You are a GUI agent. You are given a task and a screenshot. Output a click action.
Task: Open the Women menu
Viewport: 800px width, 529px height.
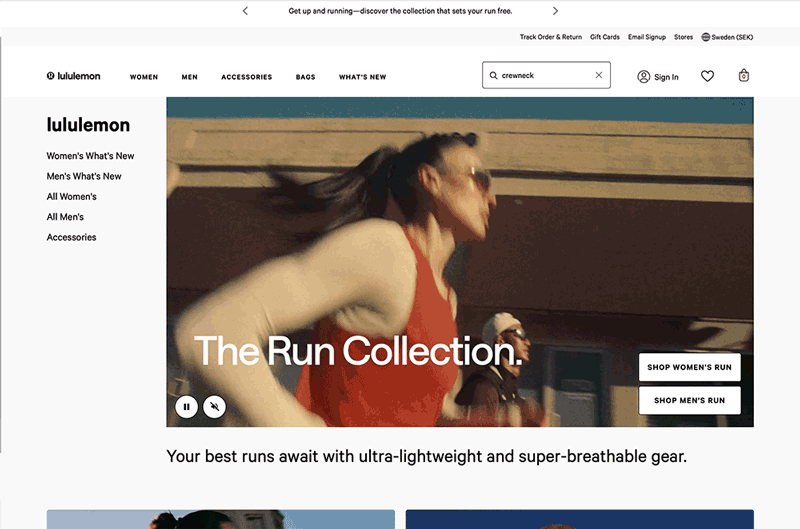144,77
